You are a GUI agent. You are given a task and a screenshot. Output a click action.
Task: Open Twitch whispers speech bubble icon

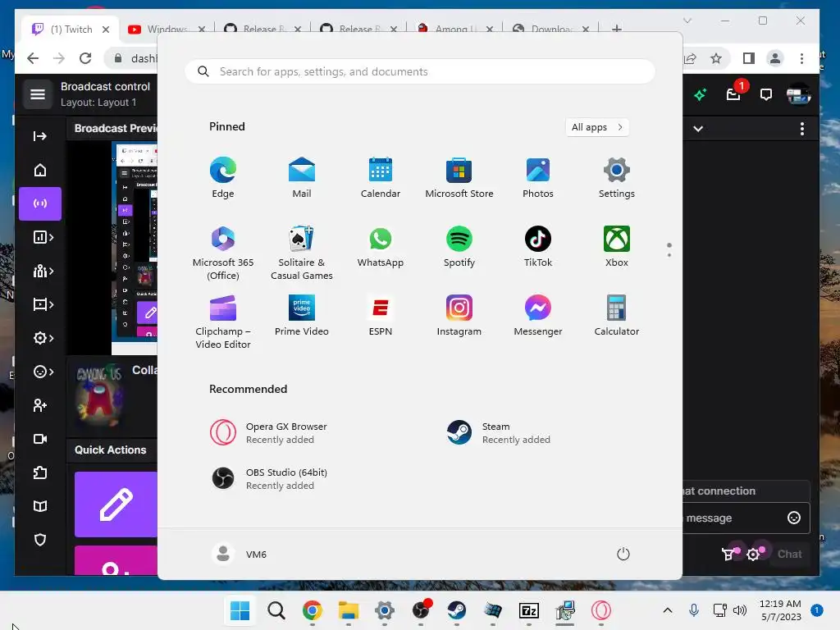(x=766, y=95)
